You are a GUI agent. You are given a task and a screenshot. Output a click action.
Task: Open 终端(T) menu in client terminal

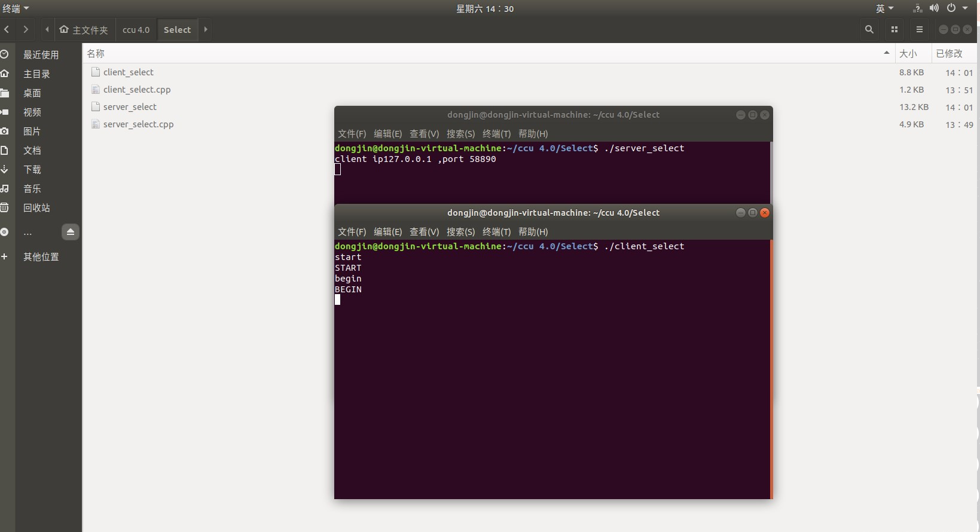pyautogui.click(x=496, y=232)
